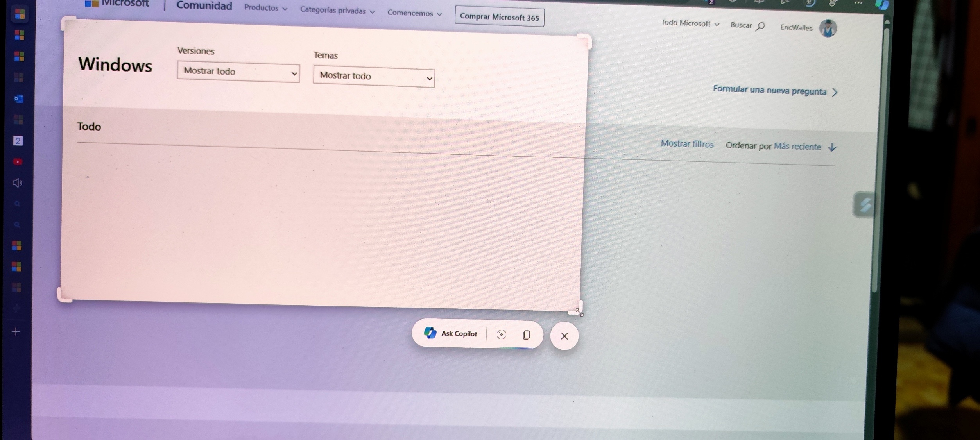Click the EricWalles profile avatar
Screen dimensions: 980x440
point(827,29)
